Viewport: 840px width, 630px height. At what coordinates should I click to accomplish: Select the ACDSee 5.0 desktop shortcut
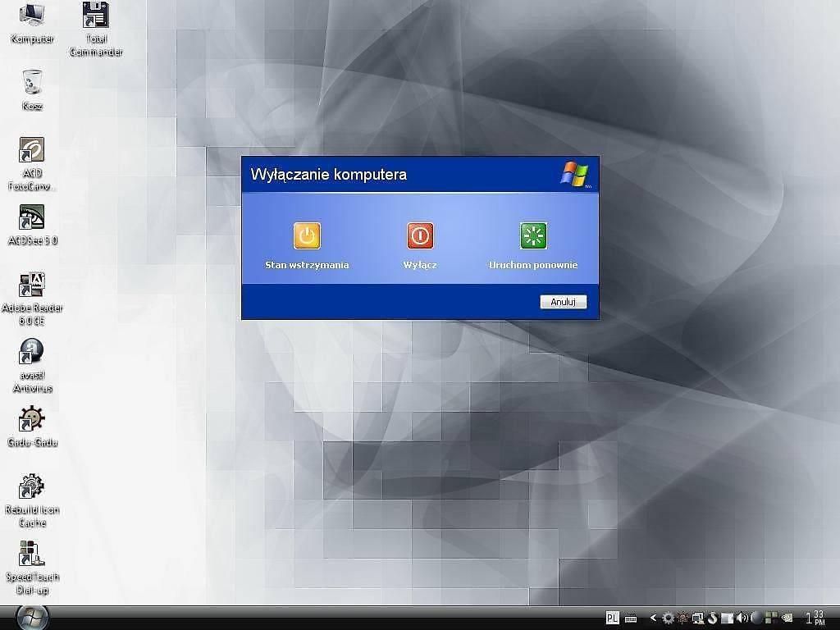click(x=32, y=225)
